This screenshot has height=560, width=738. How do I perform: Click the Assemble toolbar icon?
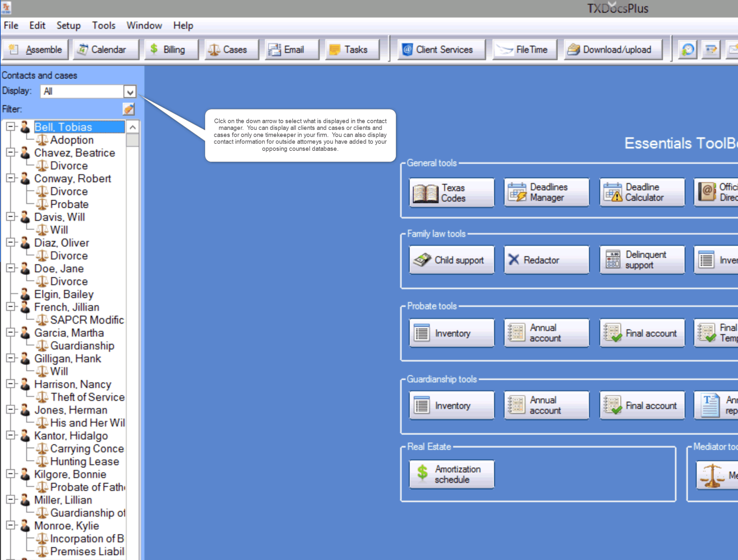click(35, 49)
